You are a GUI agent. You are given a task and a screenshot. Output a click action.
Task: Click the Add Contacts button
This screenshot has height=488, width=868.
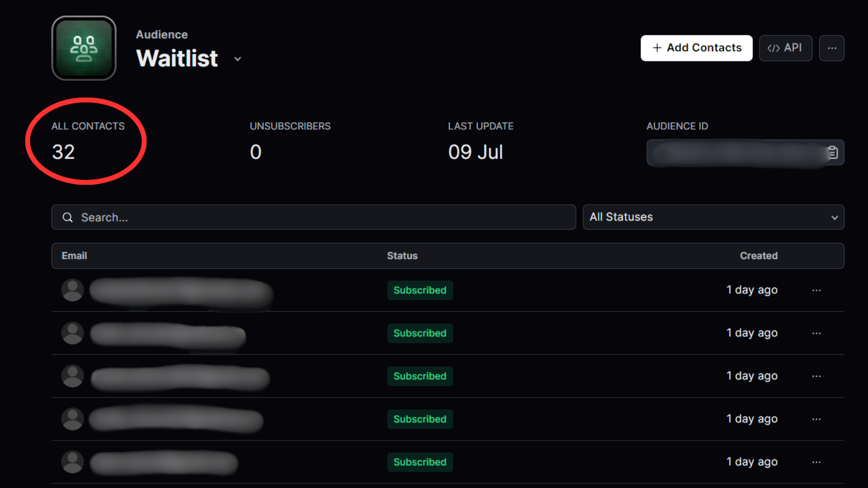click(696, 48)
